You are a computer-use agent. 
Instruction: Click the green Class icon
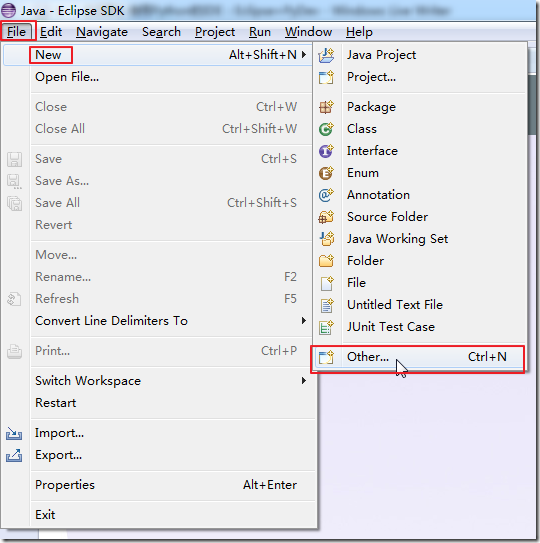326,129
